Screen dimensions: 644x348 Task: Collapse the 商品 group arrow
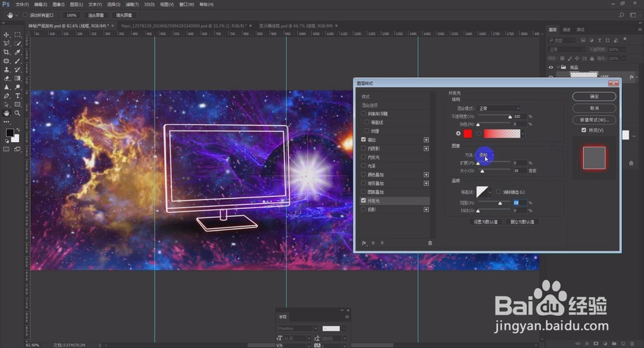point(558,68)
